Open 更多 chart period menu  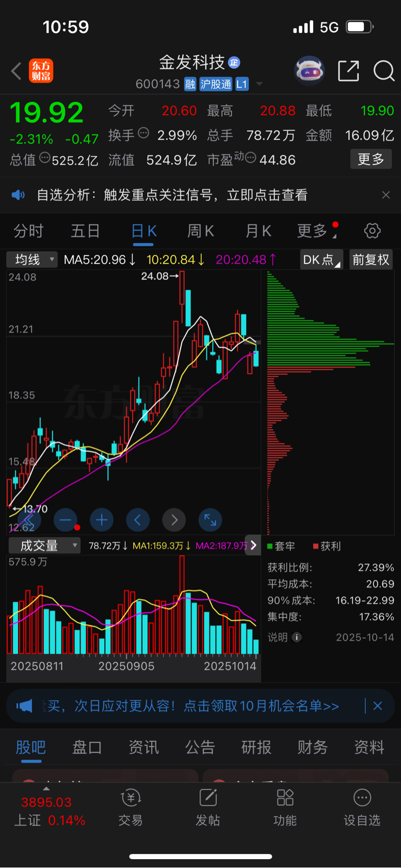[316, 231]
